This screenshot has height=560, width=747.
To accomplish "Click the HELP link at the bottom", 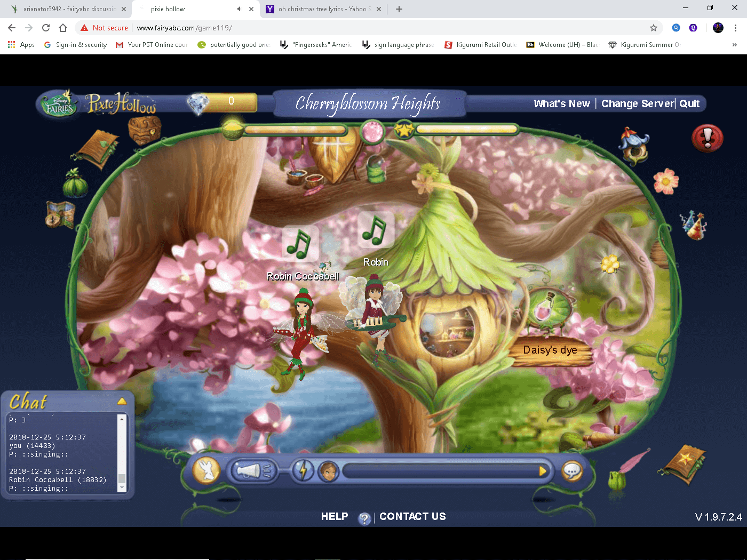I will (x=335, y=516).
